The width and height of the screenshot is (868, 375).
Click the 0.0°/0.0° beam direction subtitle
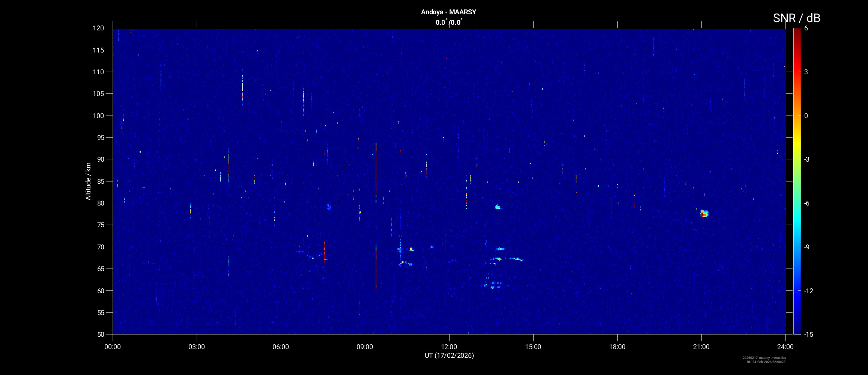[448, 22]
